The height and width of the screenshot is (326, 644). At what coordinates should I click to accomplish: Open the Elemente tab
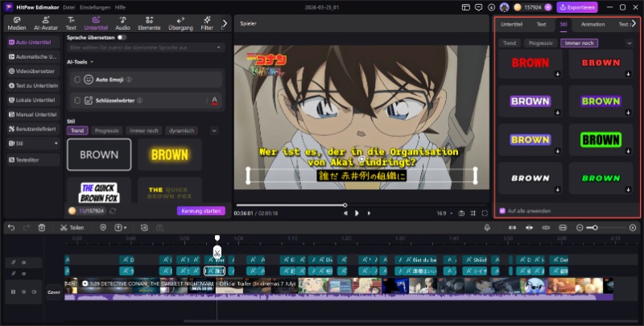pos(149,23)
